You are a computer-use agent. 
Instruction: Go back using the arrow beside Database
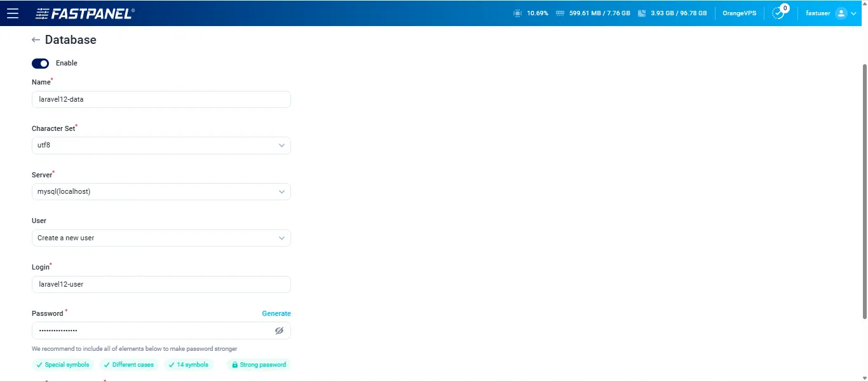36,40
